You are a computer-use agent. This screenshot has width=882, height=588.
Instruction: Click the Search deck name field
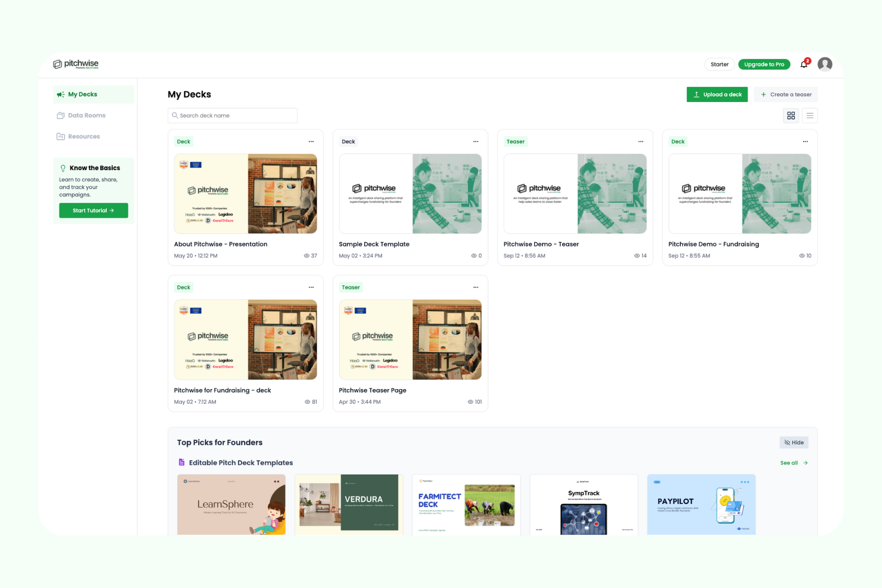232,115
